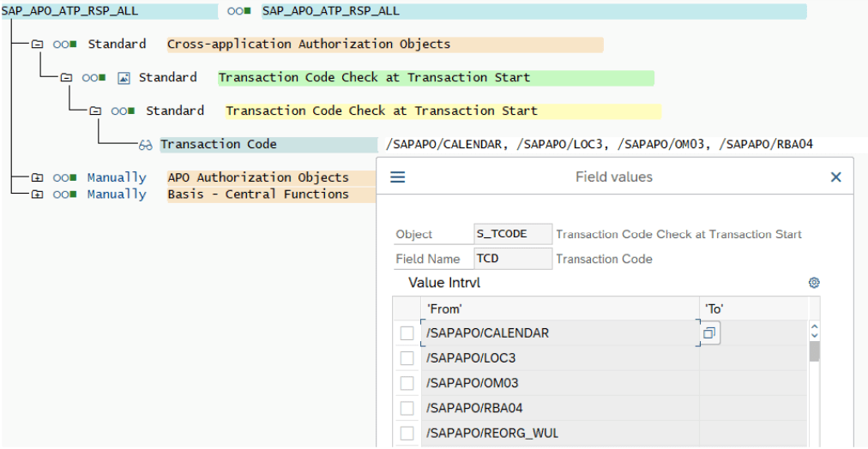The image size is (868, 449).
Task: Click the picture icon before green Standard row
Action: pyautogui.click(x=124, y=78)
